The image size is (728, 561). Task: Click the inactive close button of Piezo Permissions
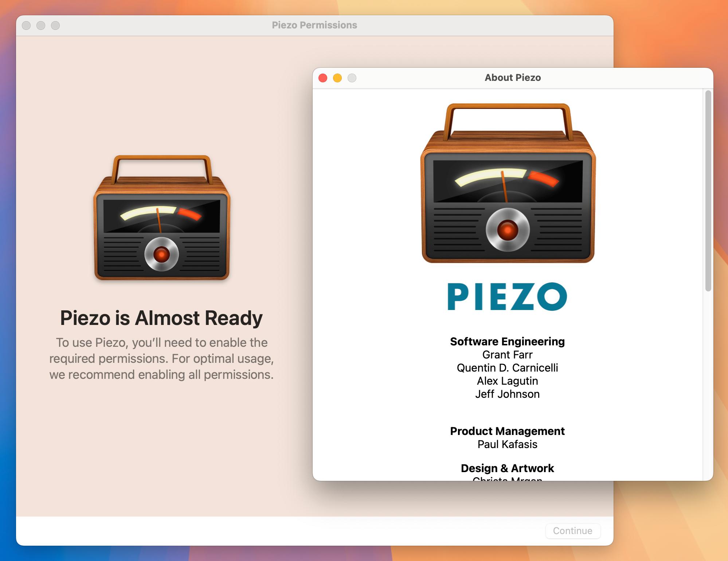pos(26,25)
